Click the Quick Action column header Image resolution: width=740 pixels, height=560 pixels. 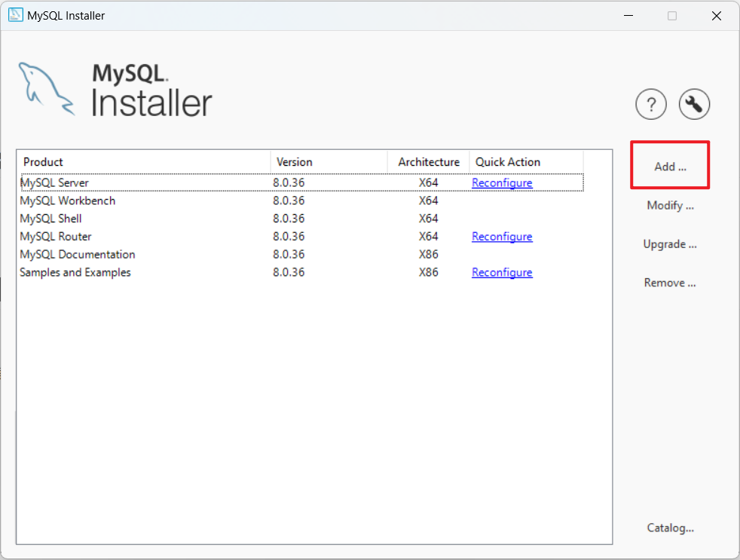point(526,162)
